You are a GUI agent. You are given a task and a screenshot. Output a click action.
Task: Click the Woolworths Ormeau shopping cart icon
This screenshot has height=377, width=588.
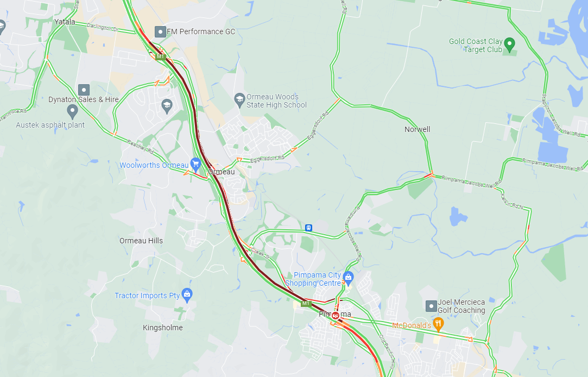click(195, 164)
